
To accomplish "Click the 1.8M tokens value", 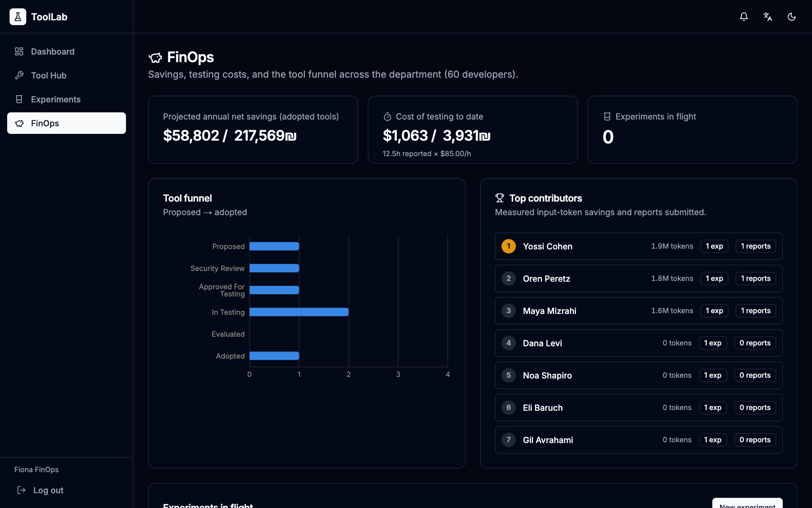I will [672, 279].
